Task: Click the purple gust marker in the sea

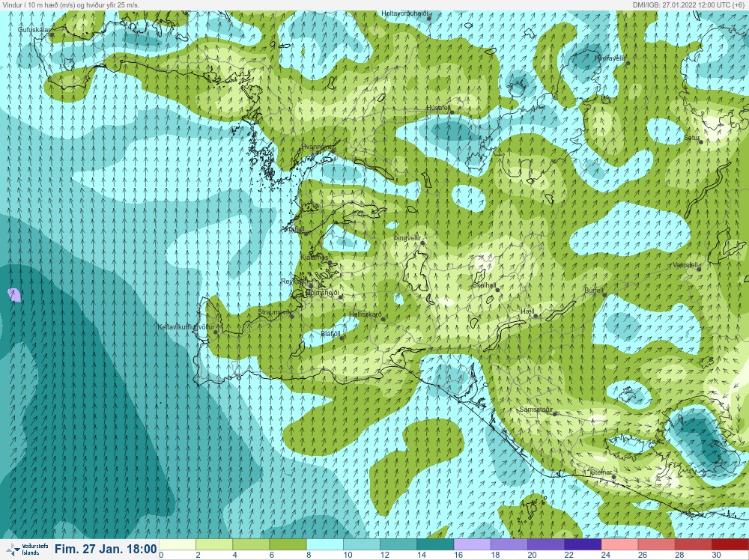Action: pos(14,294)
